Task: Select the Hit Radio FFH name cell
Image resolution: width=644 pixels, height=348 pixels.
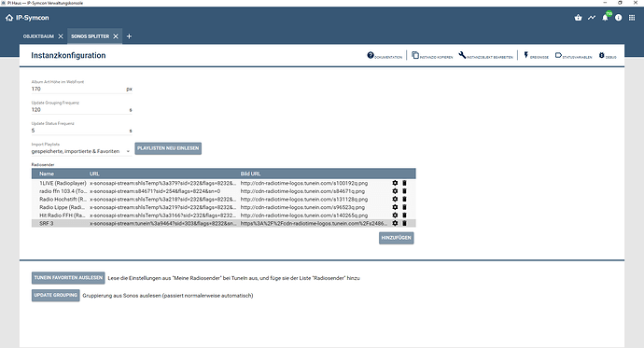Action: (x=63, y=215)
